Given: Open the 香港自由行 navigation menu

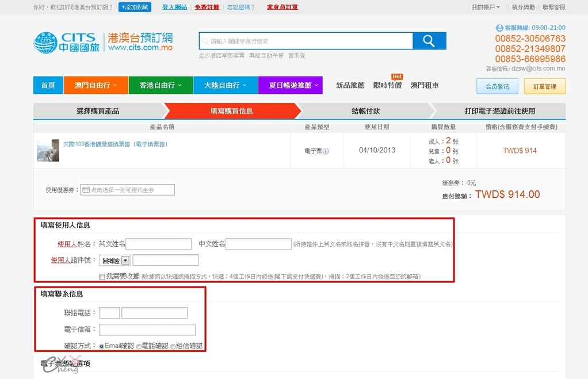Looking at the screenshot, I should [x=161, y=85].
